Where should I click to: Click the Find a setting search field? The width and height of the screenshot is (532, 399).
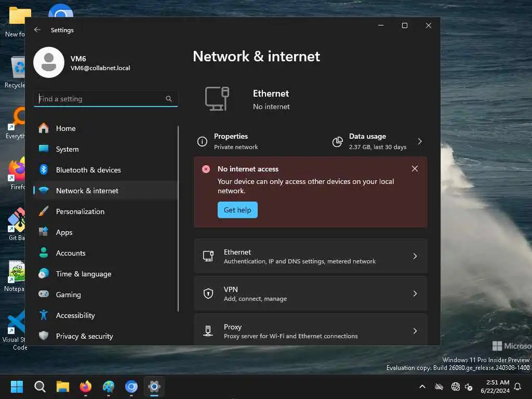click(x=106, y=99)
